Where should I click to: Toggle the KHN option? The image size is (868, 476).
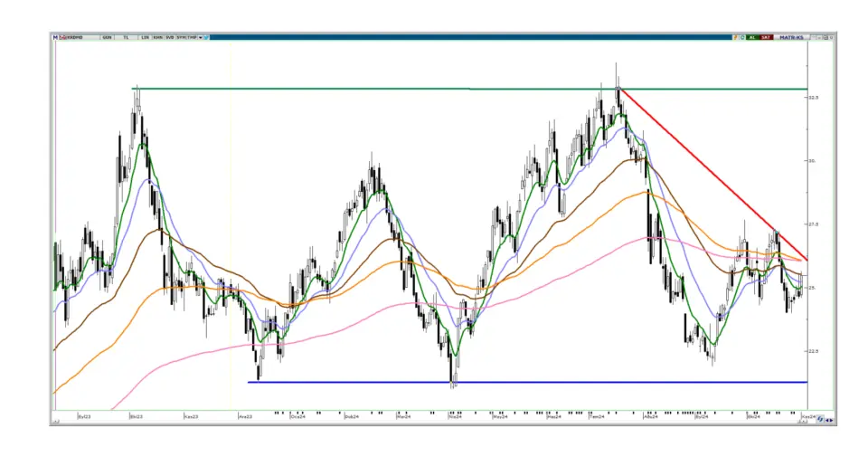pyautogui.click(x=157, y=37)
